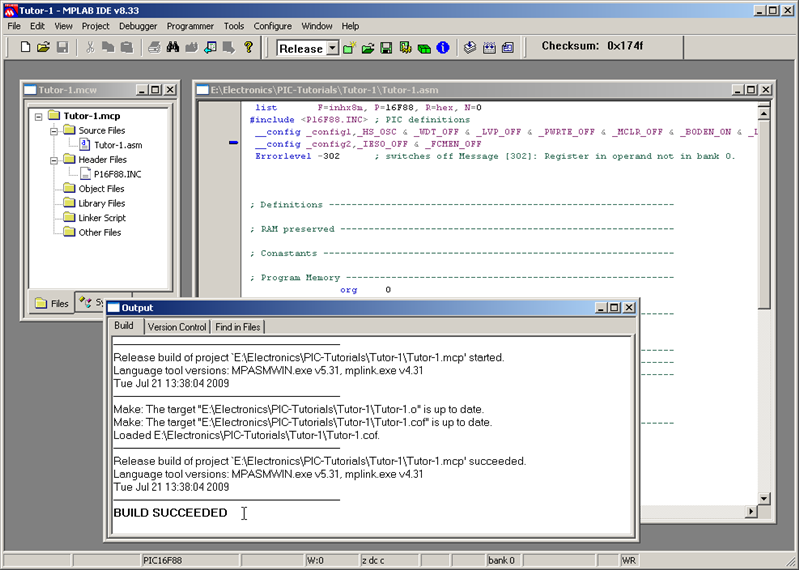
Task: Click the Copy icon in the toolbar
Action: pyautogui.click(x=108, y=47)
